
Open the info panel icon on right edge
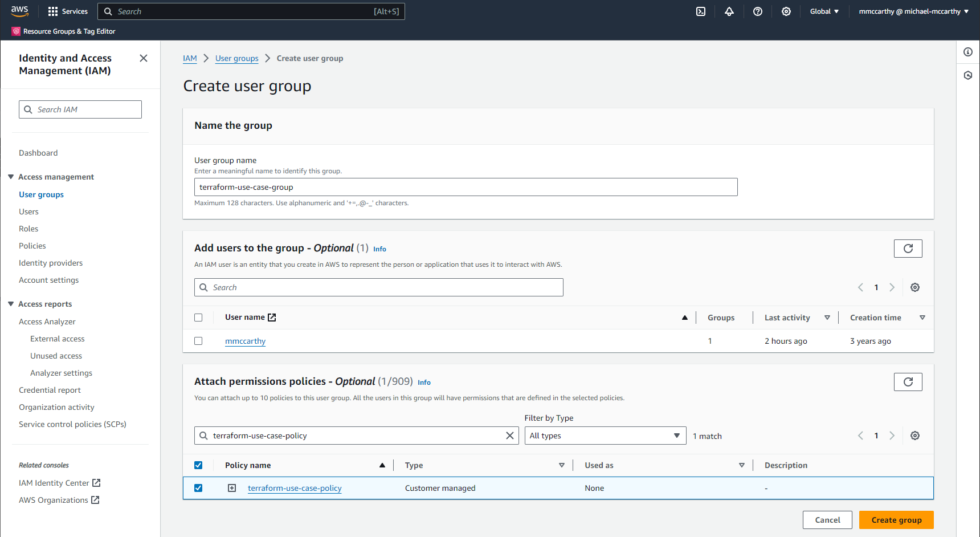coord(968,52)
